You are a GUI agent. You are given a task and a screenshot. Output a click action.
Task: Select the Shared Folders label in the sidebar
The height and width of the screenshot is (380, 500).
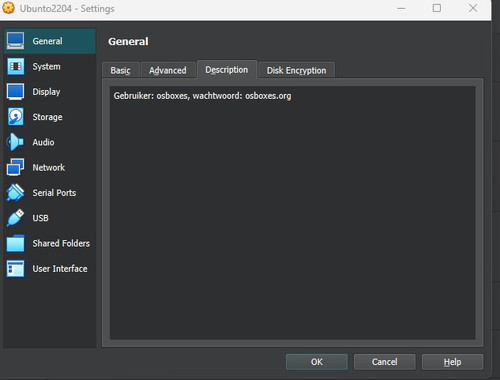point(61,244)
